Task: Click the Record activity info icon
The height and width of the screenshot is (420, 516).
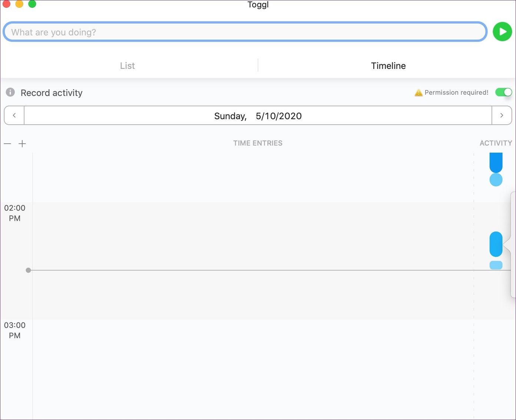Action: tap(10, 92)
